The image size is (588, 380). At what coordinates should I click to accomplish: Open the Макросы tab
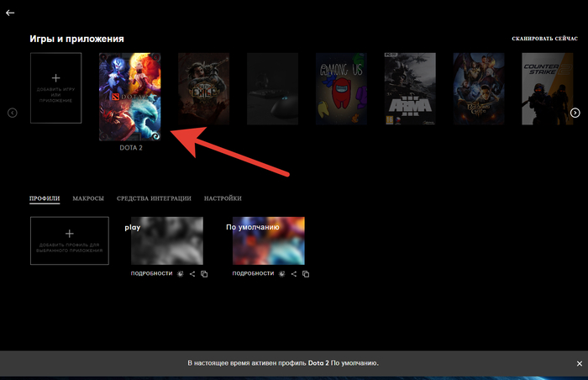click(x=88, y=198)
